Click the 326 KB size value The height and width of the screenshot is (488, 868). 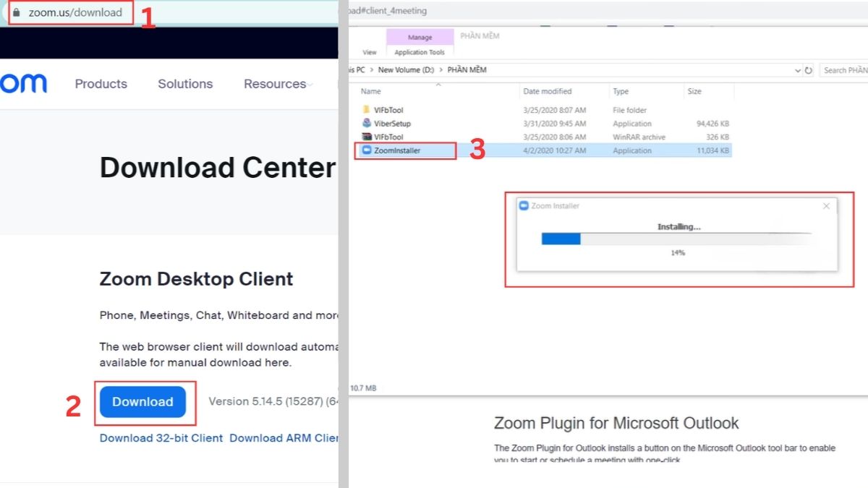[718, 137]
